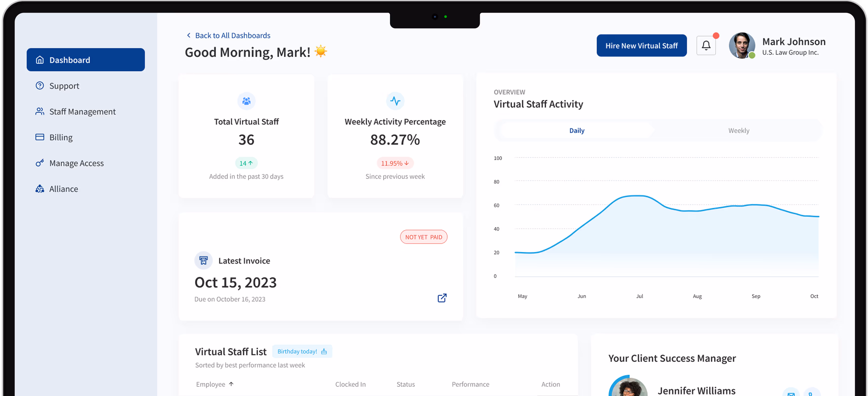Open Billing from the sidebar
This screenshot has height=396, width=868.
click(x=61, y=137)
